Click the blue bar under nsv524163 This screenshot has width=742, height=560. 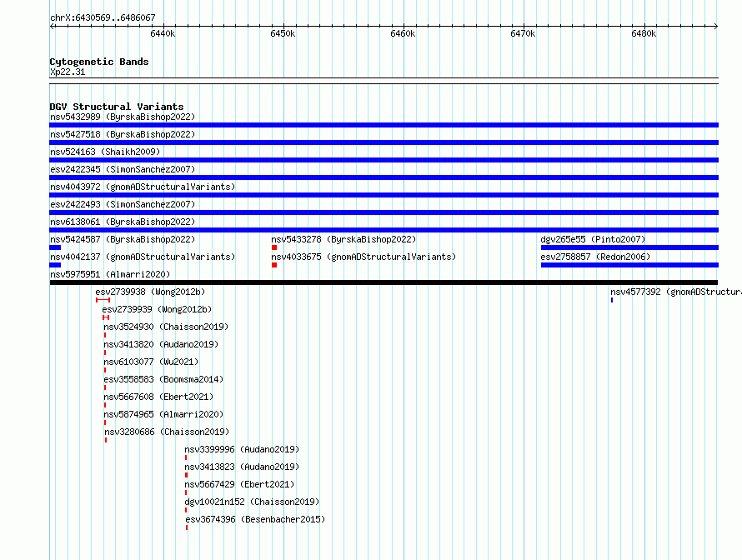(x=384, y=160)
